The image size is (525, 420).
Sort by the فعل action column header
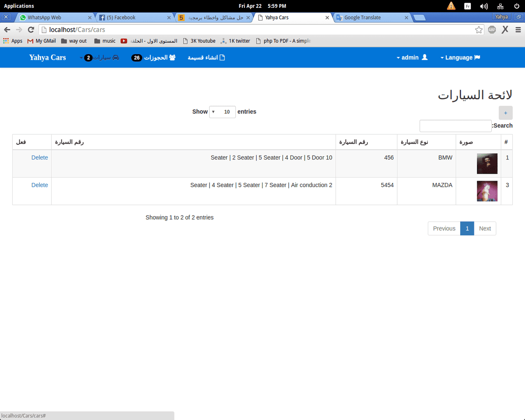[32, 142]
